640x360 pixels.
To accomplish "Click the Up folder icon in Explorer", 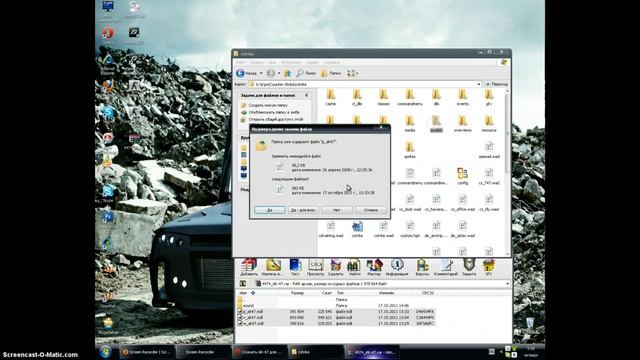I will click(288, 73).
